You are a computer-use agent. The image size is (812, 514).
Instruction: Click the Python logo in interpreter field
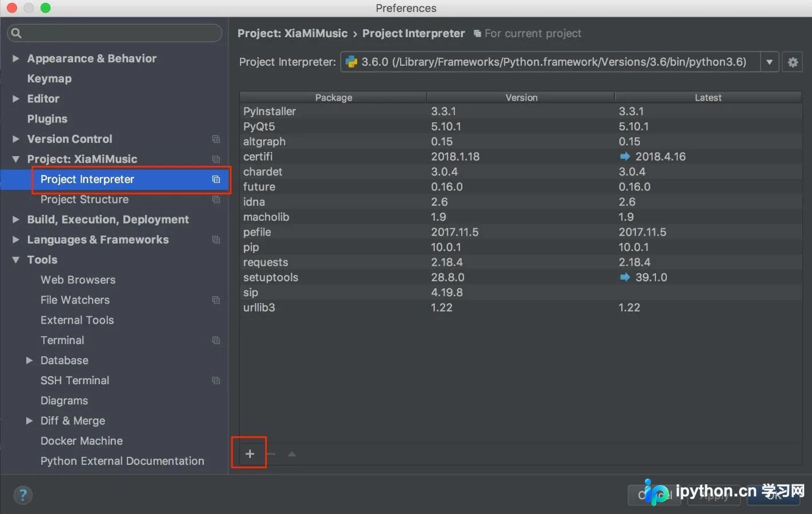click(x=351, y=62)
